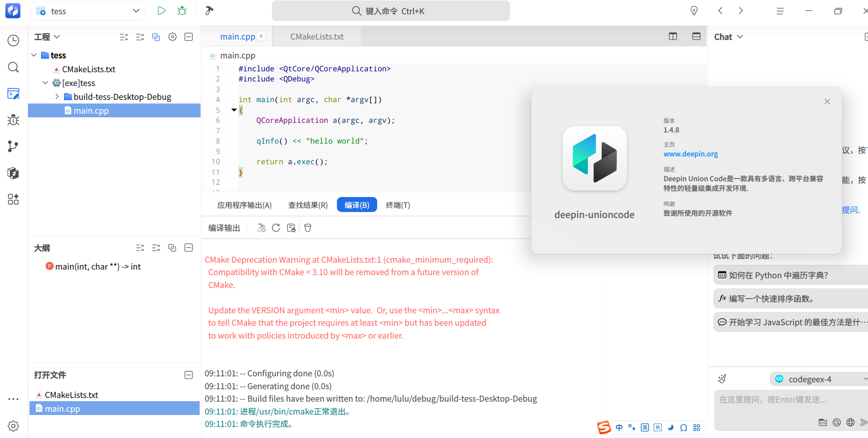Switch to 查找结果(R) tab
The height and width of the screenshot is (438, 868).
coord(308,205)
